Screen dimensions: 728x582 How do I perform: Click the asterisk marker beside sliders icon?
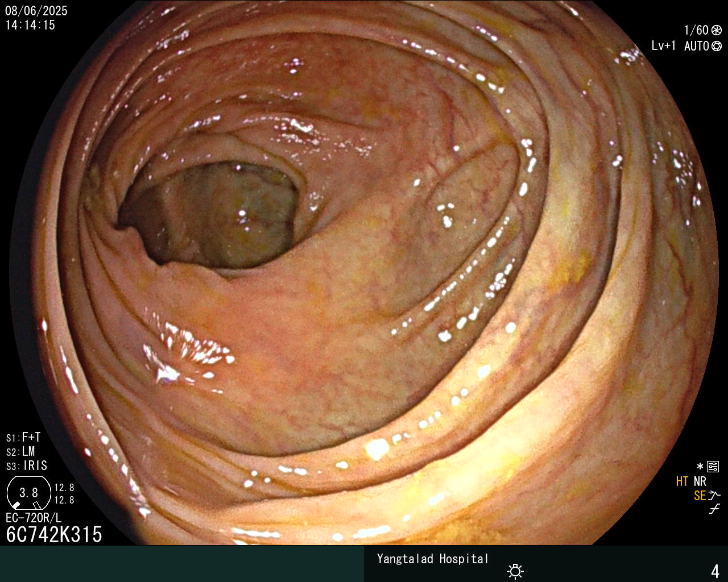[x=700, y=467]
